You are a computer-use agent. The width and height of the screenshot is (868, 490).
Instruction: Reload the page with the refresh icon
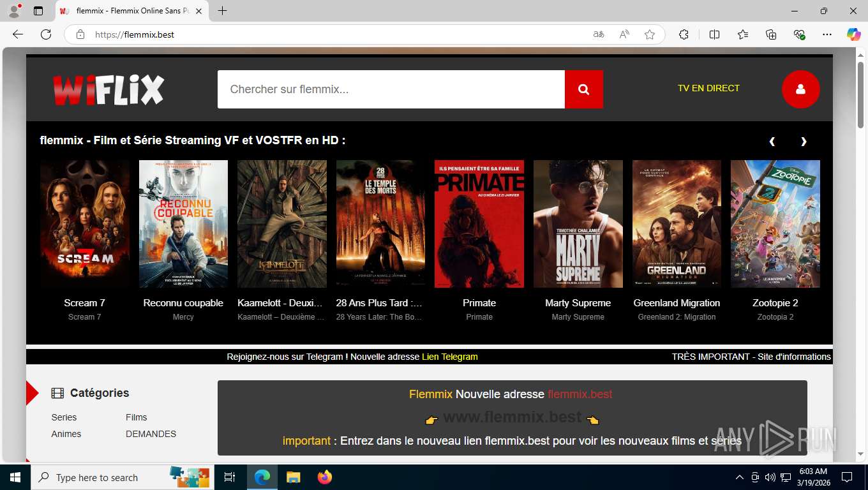point(46,34)
